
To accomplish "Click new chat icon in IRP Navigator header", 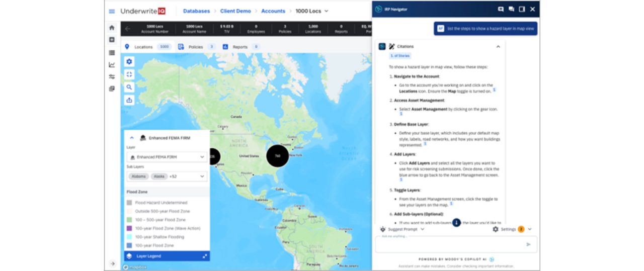I will [x=501, y=9].
